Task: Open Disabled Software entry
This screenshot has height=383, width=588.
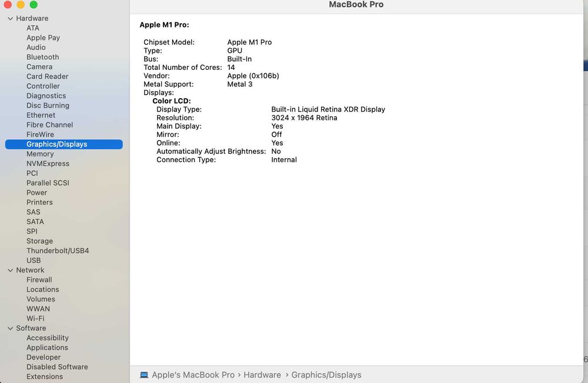Action: 57,367
